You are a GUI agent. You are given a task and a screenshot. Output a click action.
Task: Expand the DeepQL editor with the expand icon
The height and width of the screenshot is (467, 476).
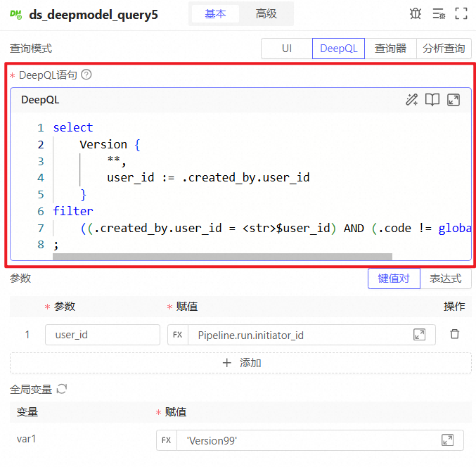coord(454,100)
